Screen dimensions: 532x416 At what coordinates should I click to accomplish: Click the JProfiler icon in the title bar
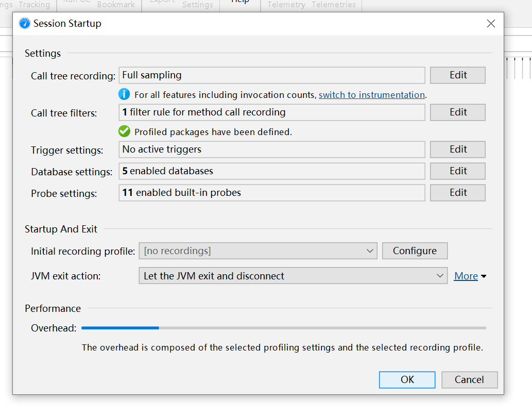[24, 24]
